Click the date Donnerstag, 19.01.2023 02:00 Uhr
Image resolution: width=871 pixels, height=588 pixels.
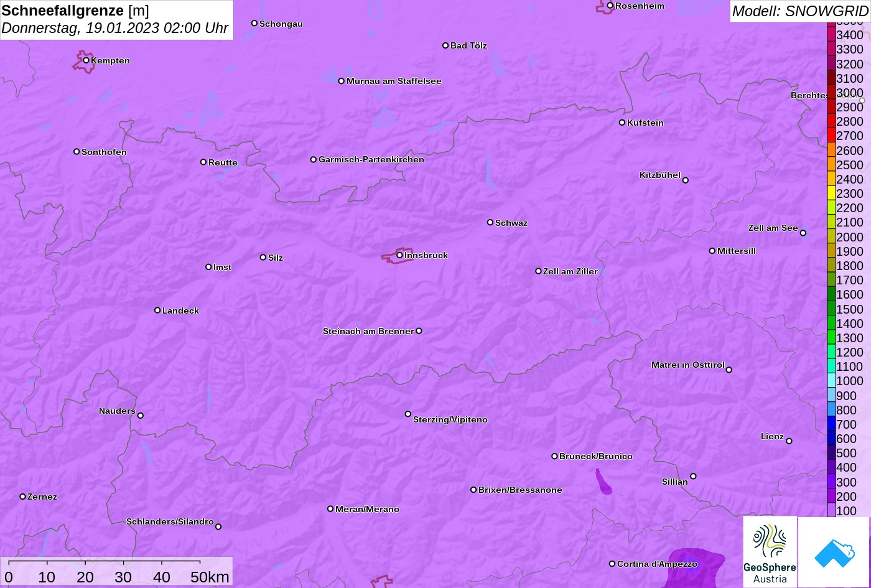click(x=115, y=29)
